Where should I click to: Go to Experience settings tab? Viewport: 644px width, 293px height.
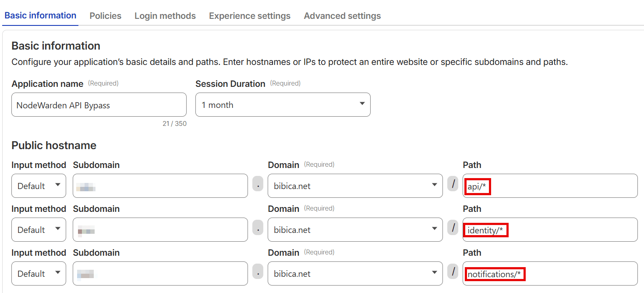(249, 16)
